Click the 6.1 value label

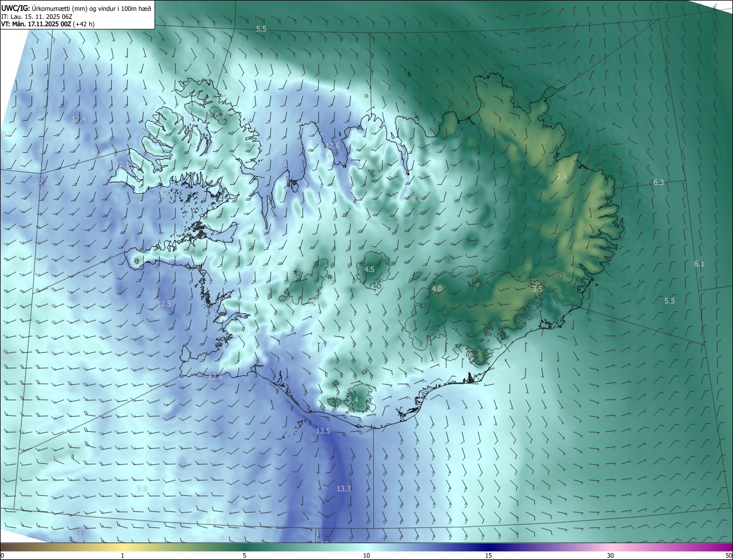699,264
